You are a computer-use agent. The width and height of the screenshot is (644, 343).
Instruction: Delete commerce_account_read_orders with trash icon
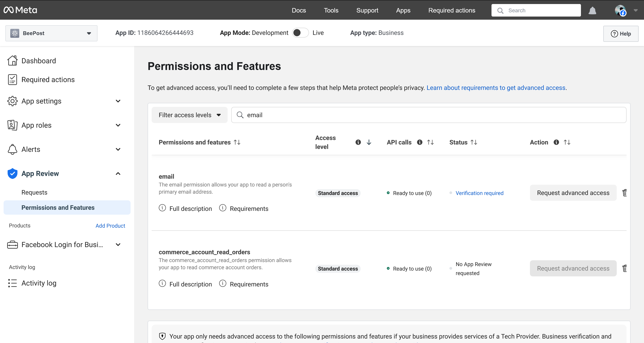624,268
